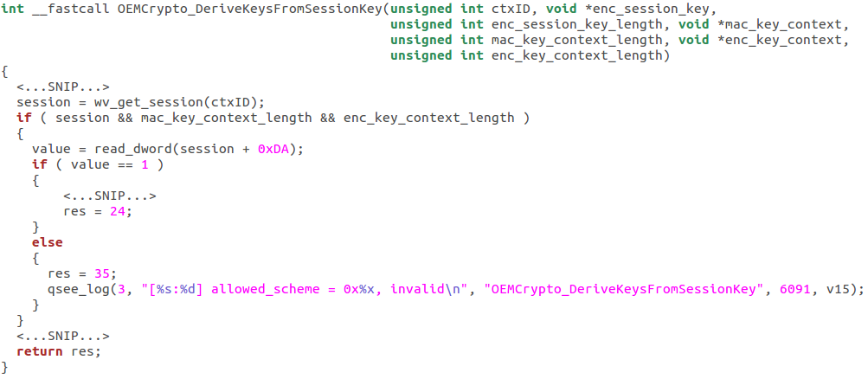Select the ctxID parameter in signature
Screen dimensions: 868x379
click(x=509, y=10)
